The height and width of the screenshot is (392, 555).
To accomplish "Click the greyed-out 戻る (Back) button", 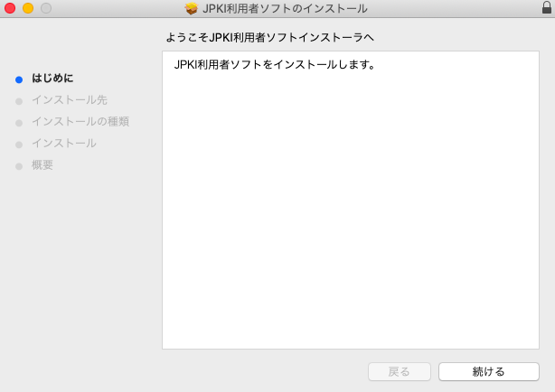I will (x=400, y=371).
